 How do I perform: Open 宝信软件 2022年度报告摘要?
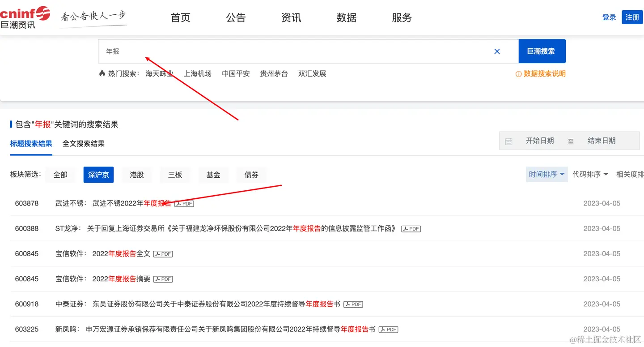click(121, 278)
